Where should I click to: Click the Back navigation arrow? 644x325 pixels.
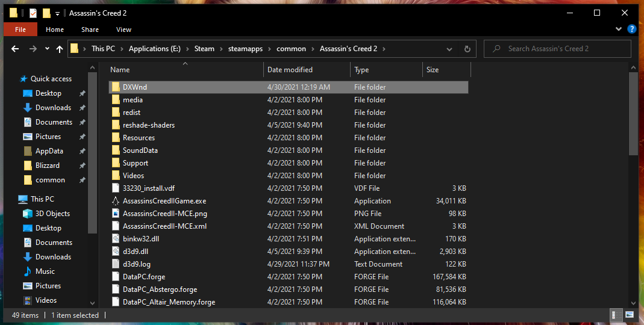[x=15, y=49]
